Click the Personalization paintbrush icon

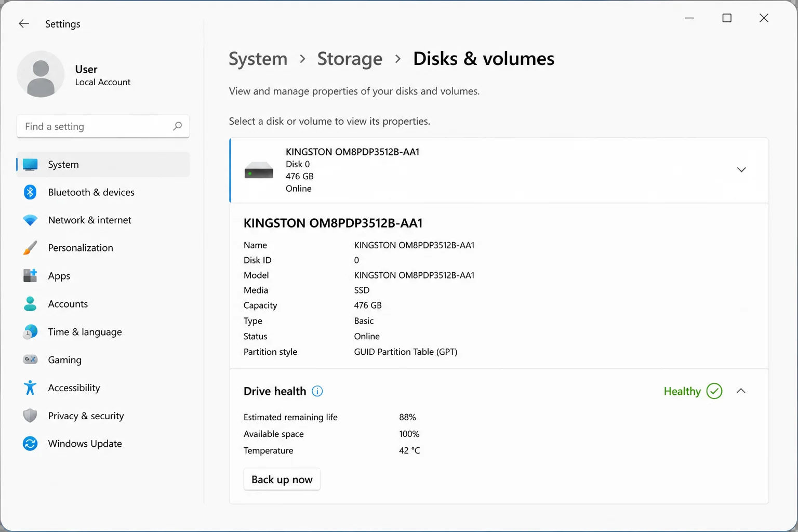pyautogui.click(x=30, y=248)
